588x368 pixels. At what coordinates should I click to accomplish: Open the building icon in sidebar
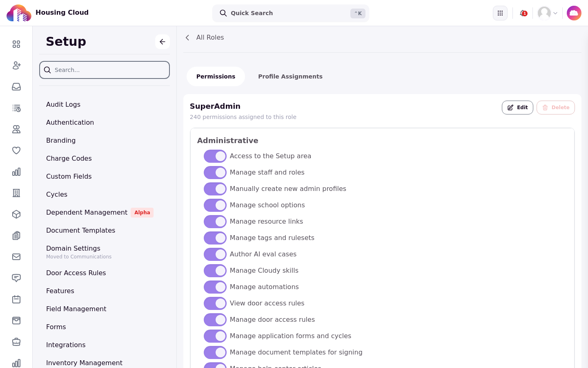pos(16,193)
